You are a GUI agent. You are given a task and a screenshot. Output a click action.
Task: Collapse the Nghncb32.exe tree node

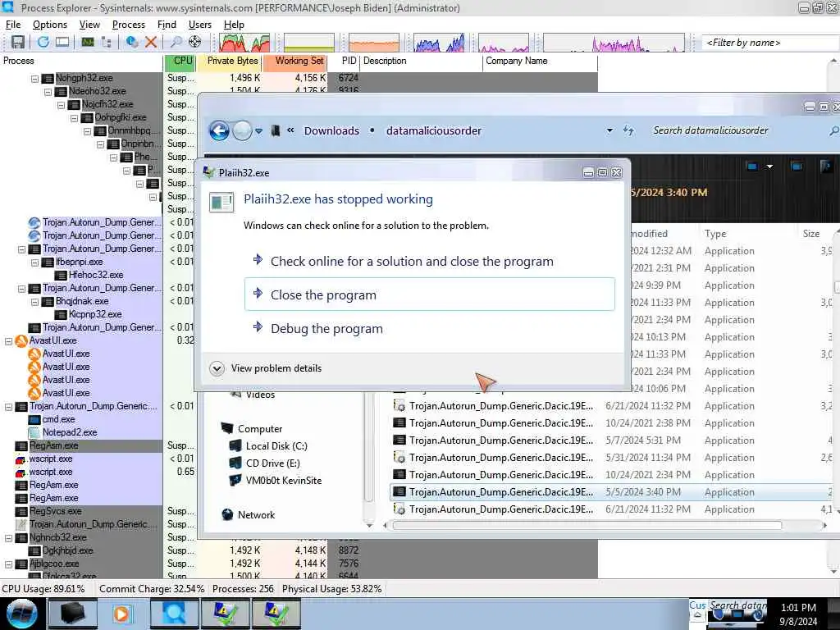pyautogui.click(x=8, y=538)
